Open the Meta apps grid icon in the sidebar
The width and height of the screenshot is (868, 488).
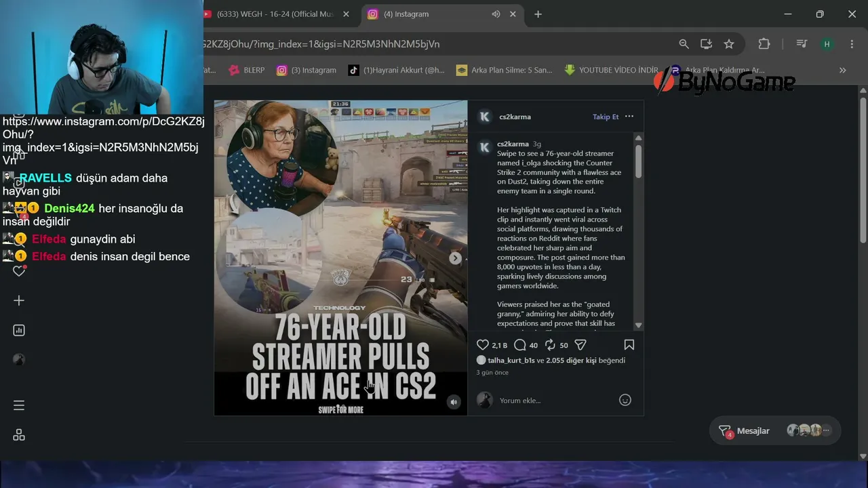coord(19,435)
